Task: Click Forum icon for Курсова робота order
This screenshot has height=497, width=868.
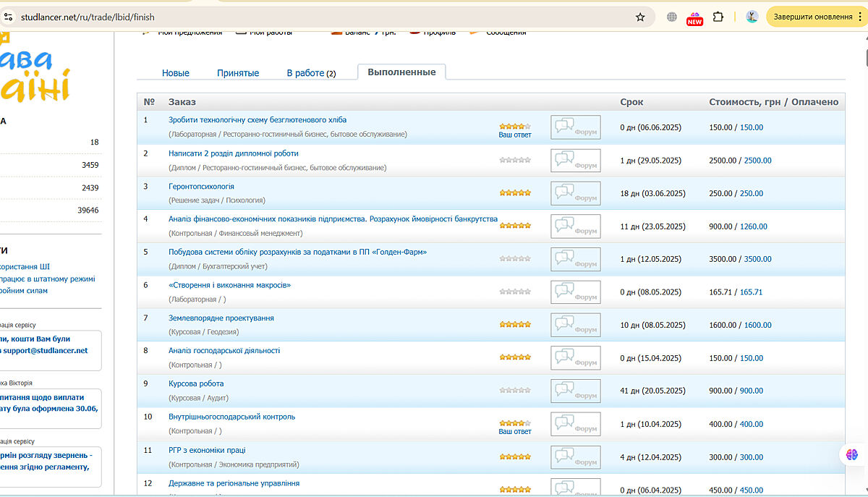Action: [x=575, y=391]
